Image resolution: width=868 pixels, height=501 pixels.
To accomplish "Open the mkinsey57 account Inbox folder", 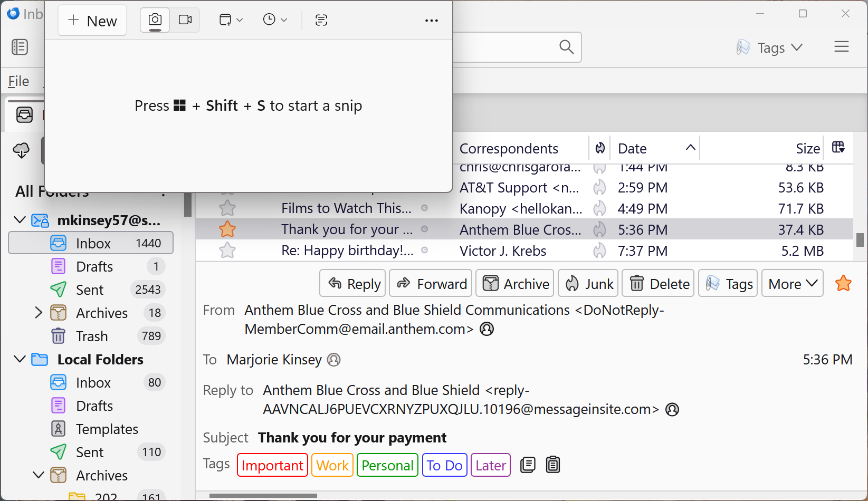I will tap(91, 243).
